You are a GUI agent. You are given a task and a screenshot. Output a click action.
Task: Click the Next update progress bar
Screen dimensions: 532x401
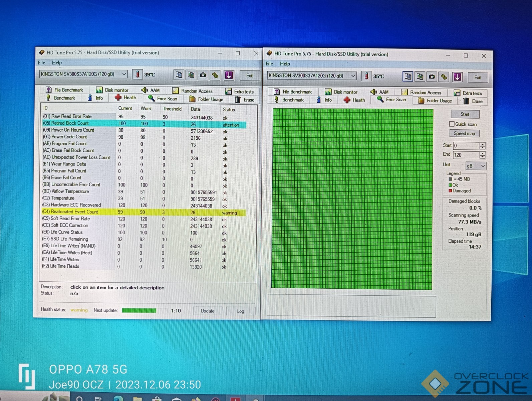point(144,311)
